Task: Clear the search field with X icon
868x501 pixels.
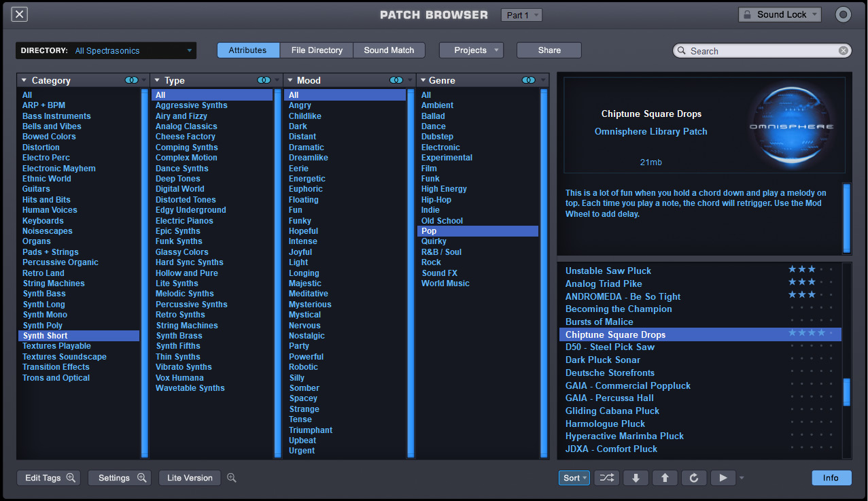Action: pos(844,51)
